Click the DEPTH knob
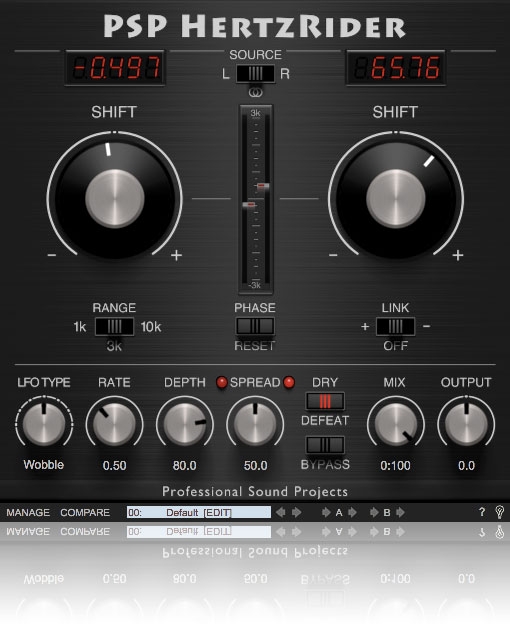 185,424
